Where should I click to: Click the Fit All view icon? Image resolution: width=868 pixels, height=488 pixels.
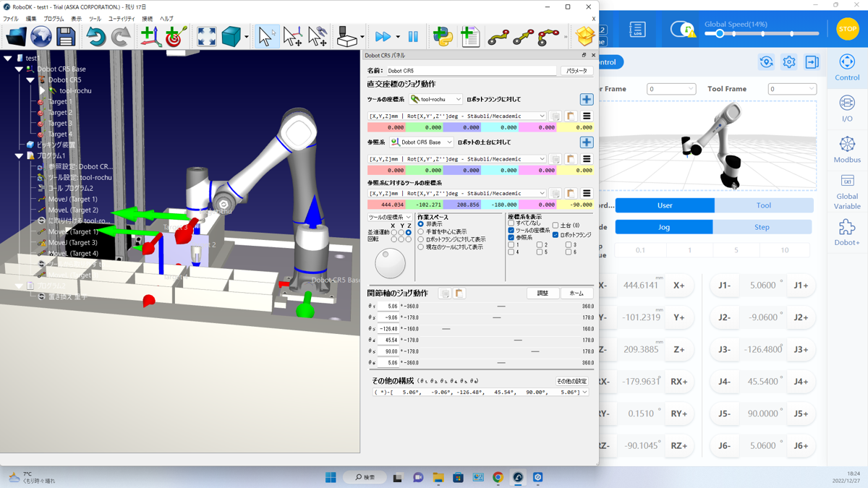coord(206,36)
